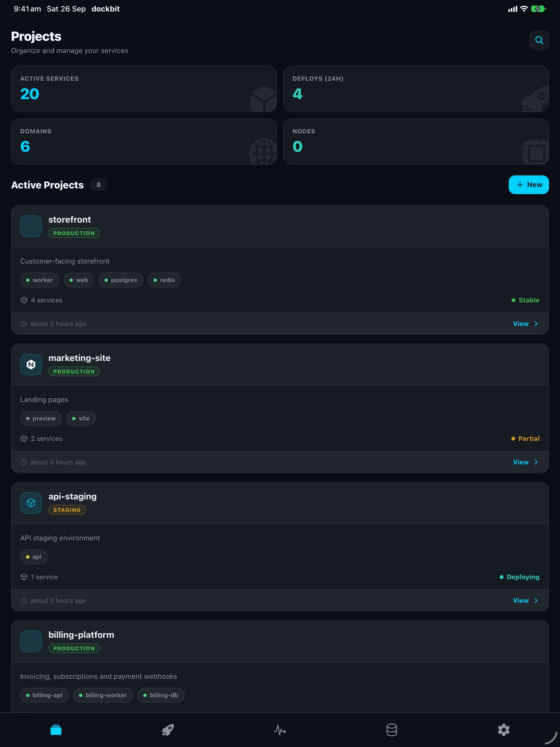
Task: Open the settings gear tab
Action: (504, 730)
